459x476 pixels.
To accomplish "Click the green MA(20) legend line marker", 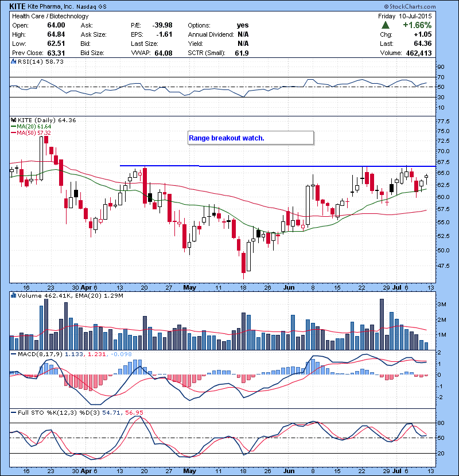I will [13, 126].
